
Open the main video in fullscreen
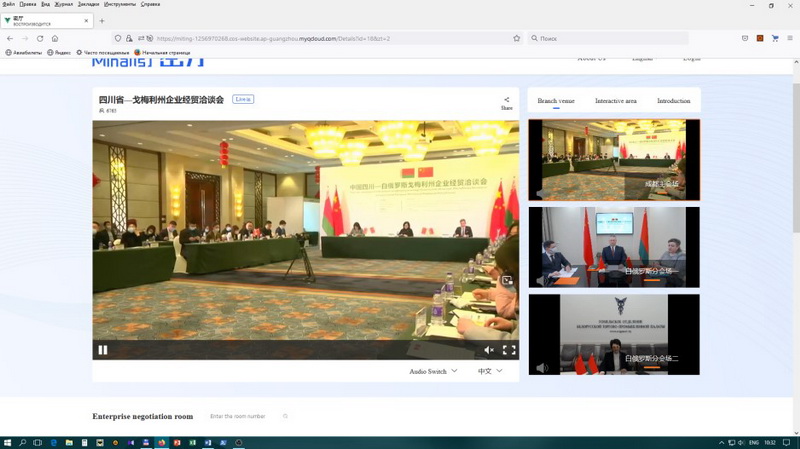pyautogui.click(x=509, y=350)
